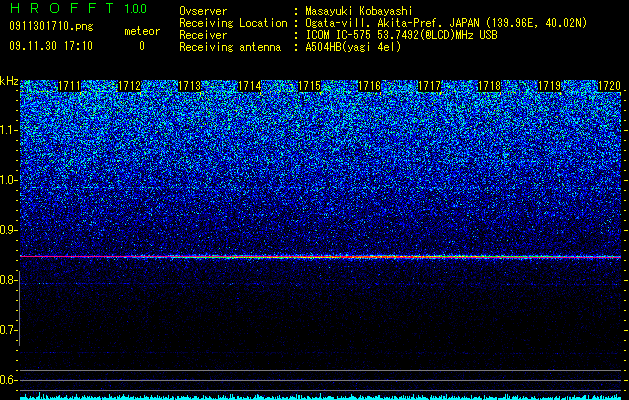Select the 0911301710.png filename text
This screenshot has height=400, width=629.
[51, 26]
